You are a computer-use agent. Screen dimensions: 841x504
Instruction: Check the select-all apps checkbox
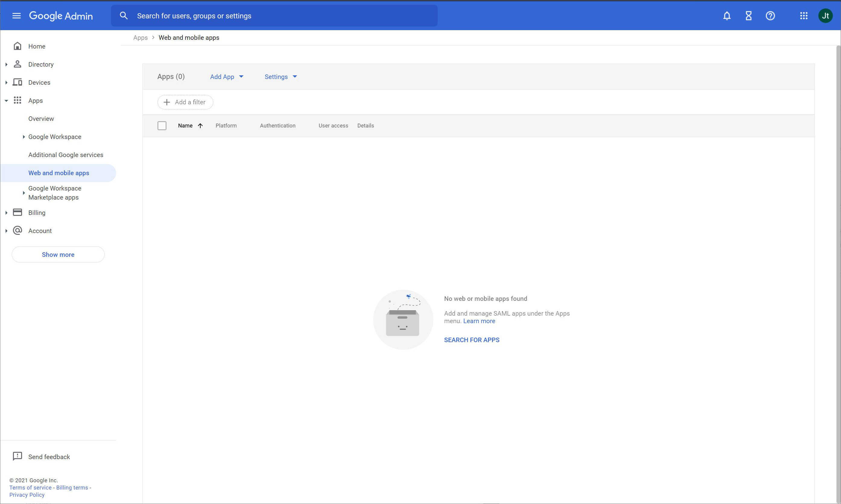tap(162, 125)
